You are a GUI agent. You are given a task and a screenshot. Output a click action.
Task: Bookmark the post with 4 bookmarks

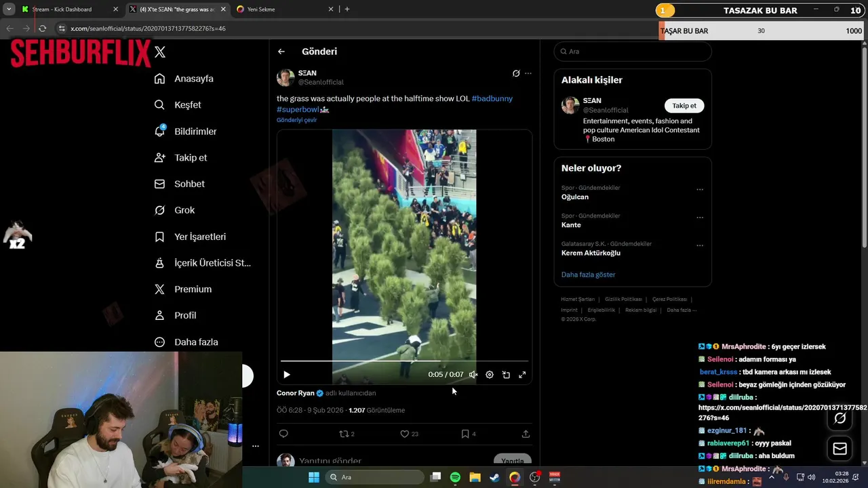(x=469, y=434)
